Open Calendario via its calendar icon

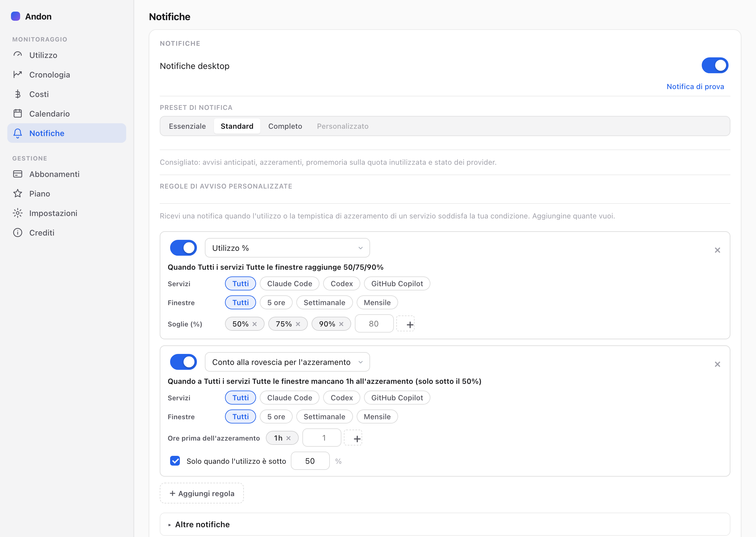point(18,114)
